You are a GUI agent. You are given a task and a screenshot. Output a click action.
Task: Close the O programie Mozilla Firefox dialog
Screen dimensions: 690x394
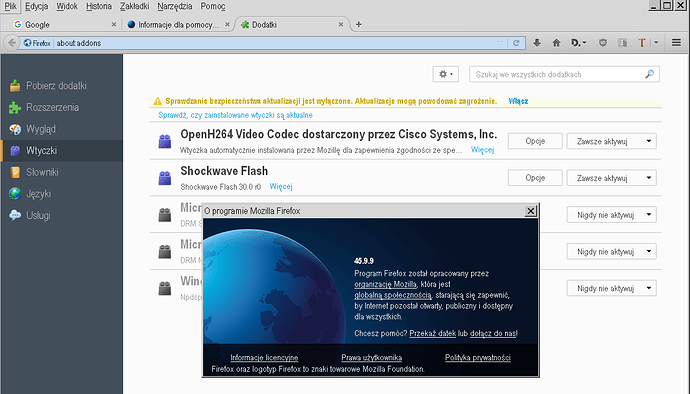tap(531, 211)
